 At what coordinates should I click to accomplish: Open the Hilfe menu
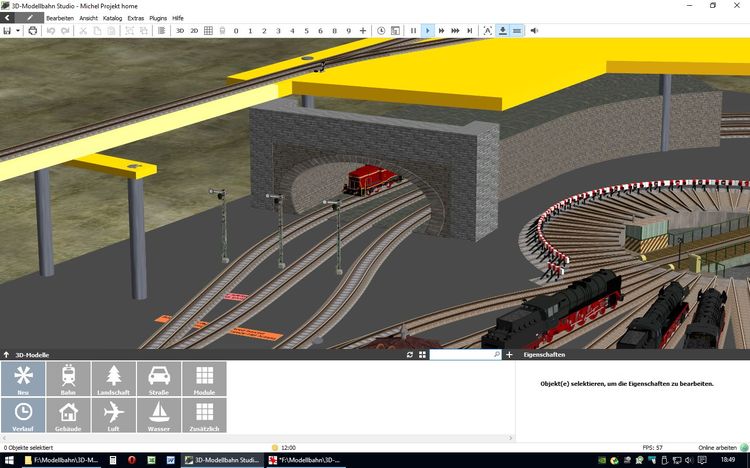tap(178, 18)
